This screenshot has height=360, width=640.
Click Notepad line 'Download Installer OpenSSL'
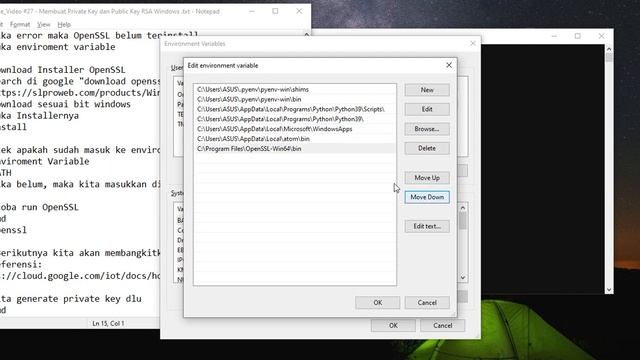click(x=62, y=70)
